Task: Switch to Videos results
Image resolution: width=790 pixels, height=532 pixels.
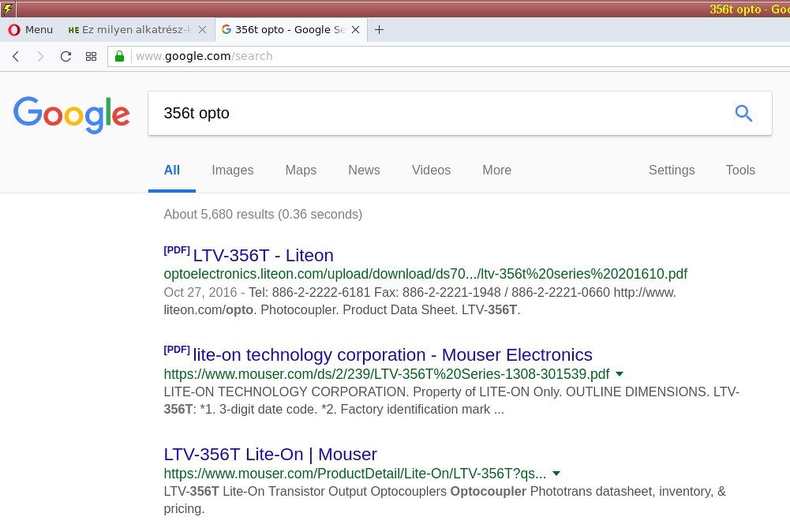Action: [431, 170]
